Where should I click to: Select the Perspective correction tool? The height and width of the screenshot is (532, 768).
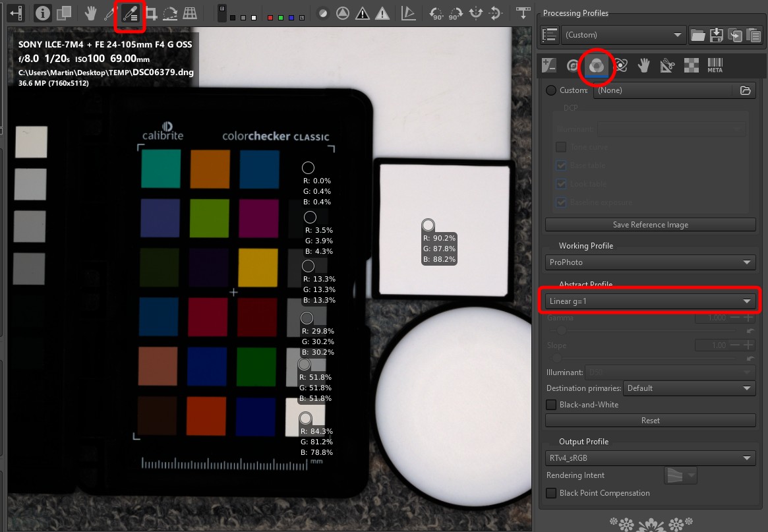190,13
